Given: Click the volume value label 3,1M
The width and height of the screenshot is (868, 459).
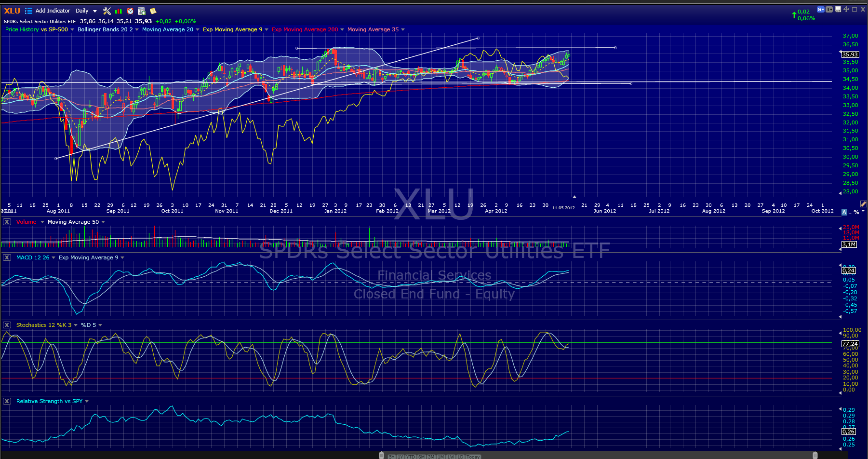Looking at the screenshot, I should coord(849,244).
